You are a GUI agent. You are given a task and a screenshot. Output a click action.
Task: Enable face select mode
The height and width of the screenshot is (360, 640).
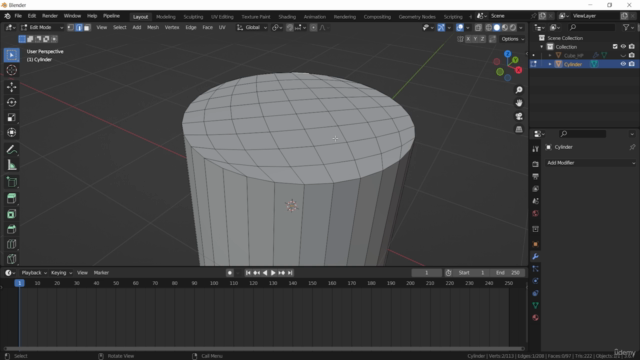[x=87, y=27]
